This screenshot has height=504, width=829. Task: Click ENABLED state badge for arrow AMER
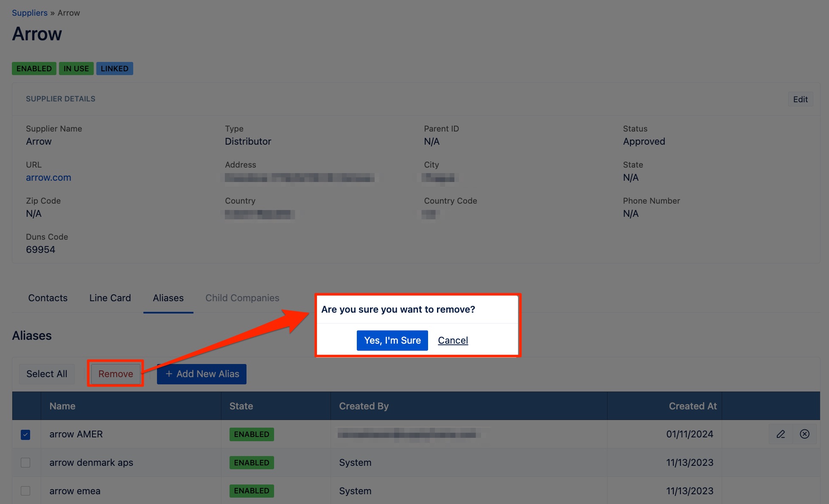click(x=252, y=434)
